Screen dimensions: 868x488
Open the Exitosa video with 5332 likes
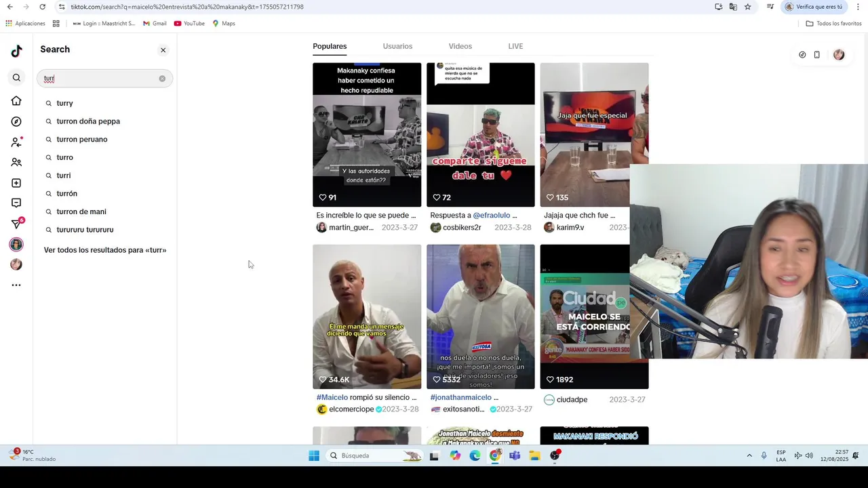click(x=481, y=317)
